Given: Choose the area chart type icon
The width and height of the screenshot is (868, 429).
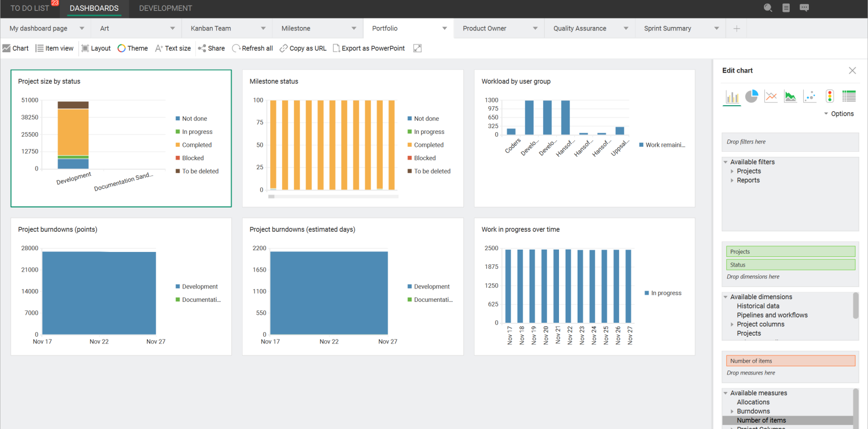Looking at the screenshot, I should tap(790, 97).
